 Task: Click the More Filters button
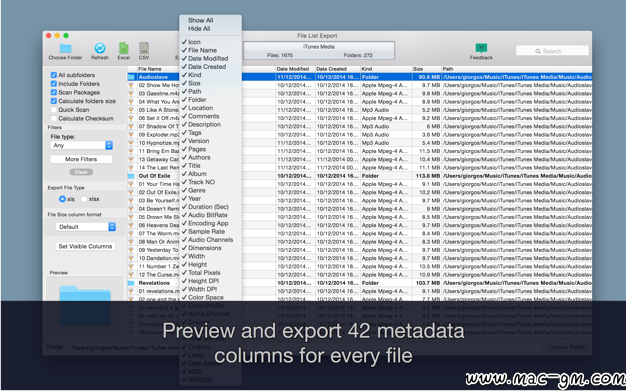[81, 159]
